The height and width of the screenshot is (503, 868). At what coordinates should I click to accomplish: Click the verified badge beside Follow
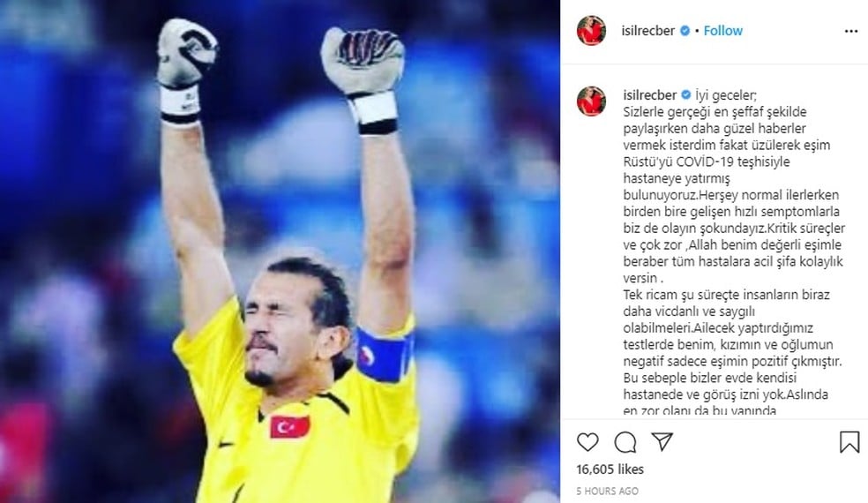click(x=685, y=31)
